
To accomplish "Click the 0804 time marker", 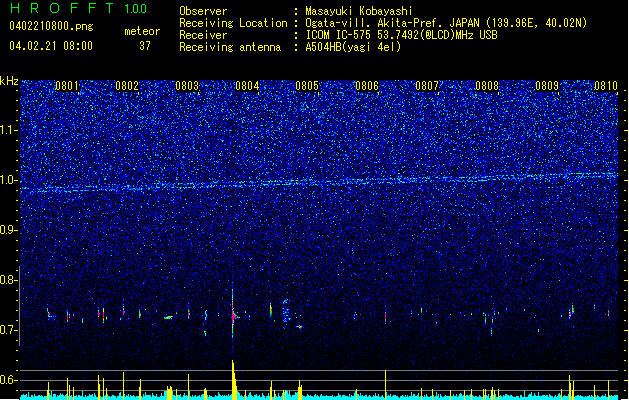I will [247, 86].
